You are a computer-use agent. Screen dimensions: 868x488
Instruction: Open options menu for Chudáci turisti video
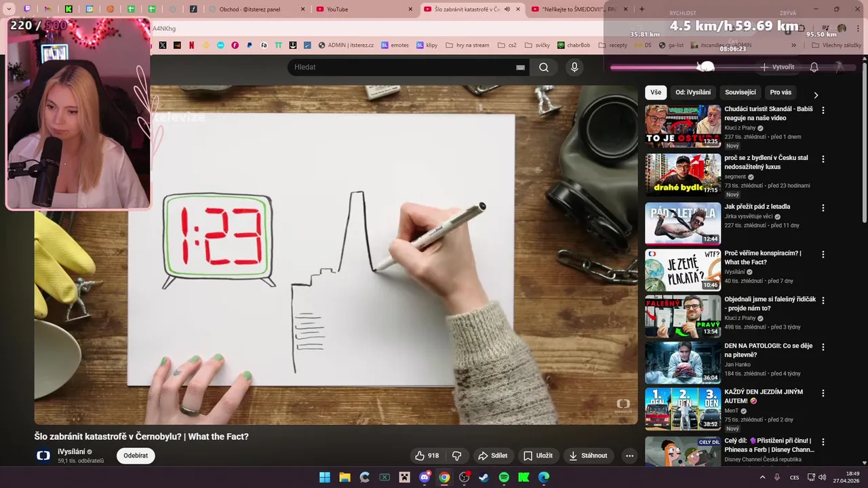(823, 110)
